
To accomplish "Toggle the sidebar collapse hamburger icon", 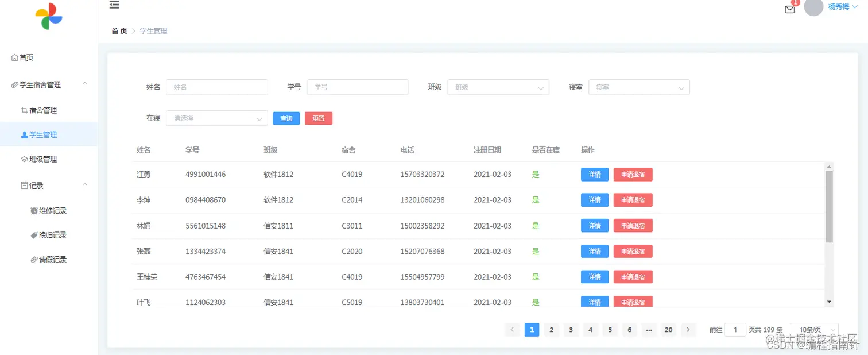I will pos(114,5).
